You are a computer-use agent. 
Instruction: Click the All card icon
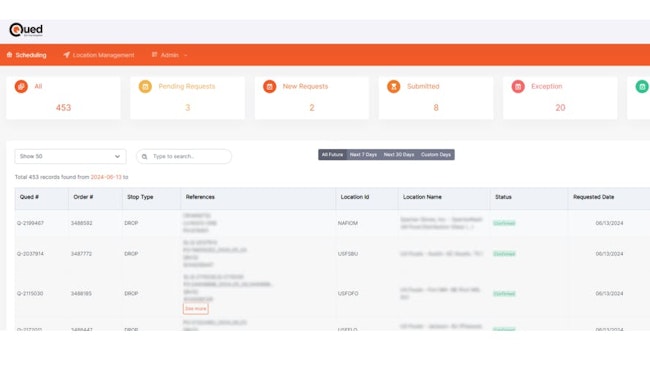(x=21, y=87)
